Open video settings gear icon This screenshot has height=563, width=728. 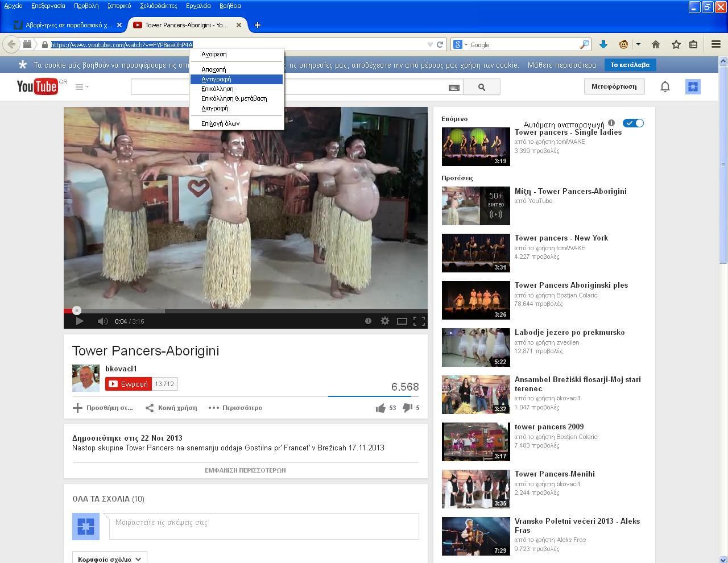tap(385, 321)
